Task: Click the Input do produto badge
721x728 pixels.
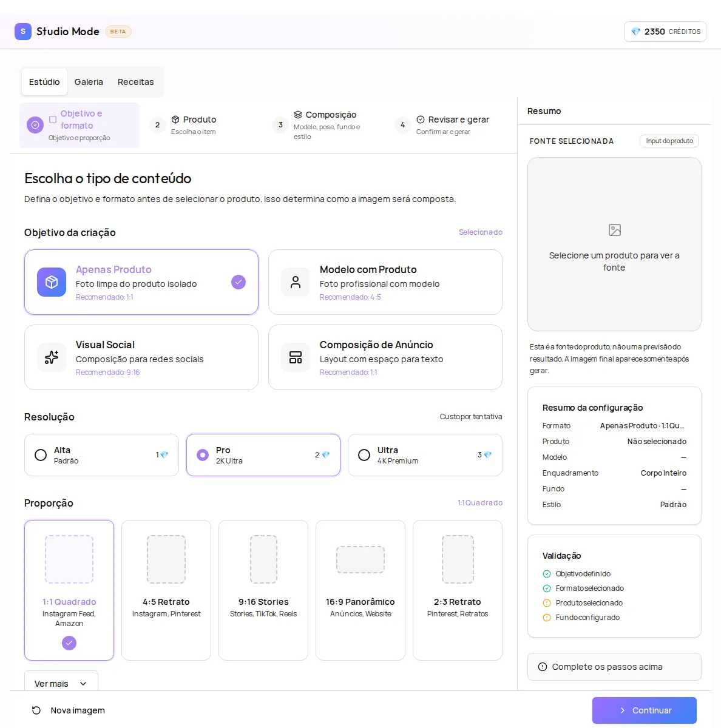Action: pyautogui.click(x=669, y=141)
